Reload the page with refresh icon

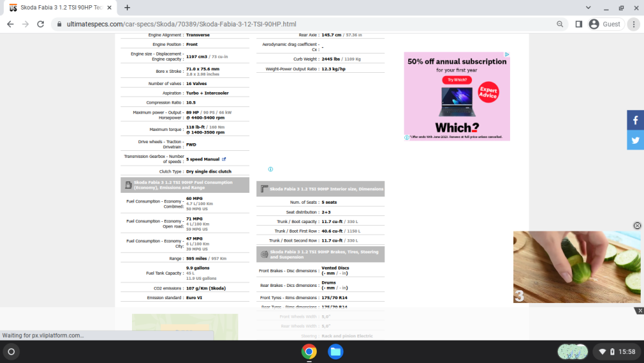click(x=41, y=25)
